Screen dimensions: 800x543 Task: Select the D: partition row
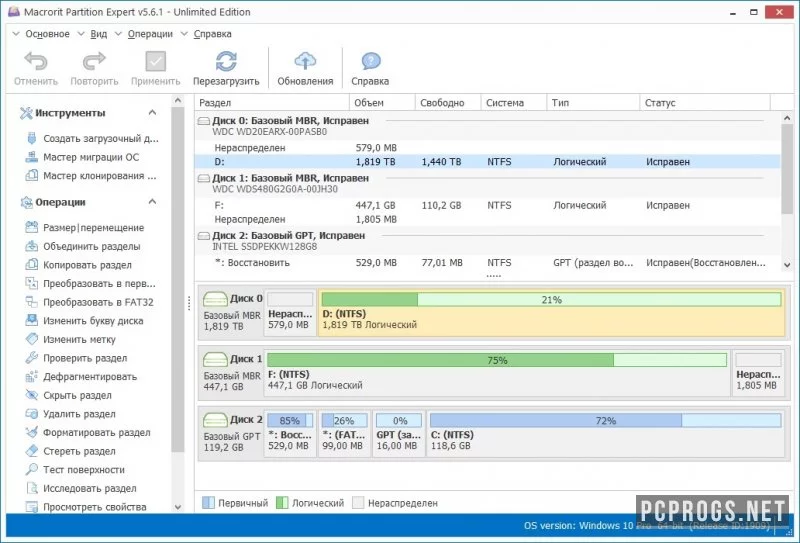(x=487, y=162)
